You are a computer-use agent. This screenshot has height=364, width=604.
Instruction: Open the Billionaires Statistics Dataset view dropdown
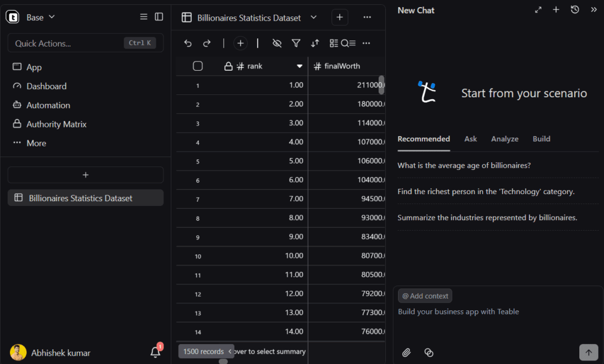pos(313,17)
